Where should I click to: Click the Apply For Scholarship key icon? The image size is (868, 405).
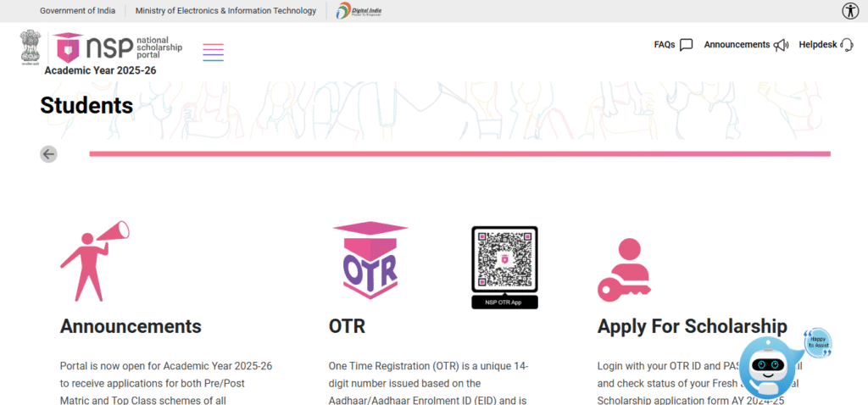coord(624,269)
